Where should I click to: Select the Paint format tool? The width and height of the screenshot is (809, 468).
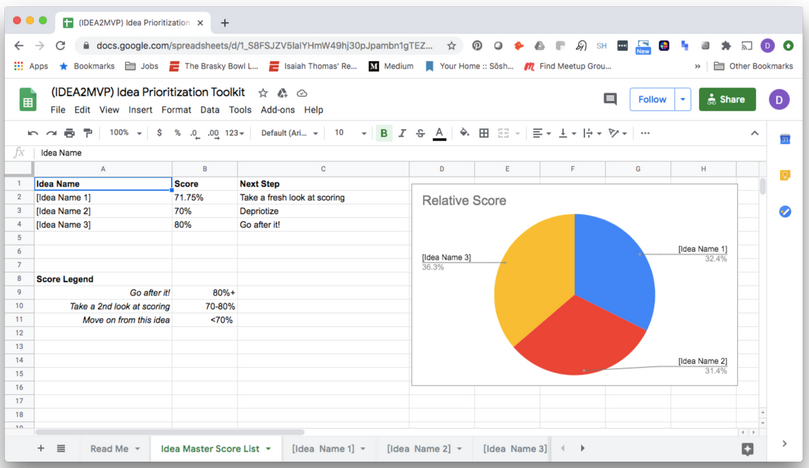88,133
